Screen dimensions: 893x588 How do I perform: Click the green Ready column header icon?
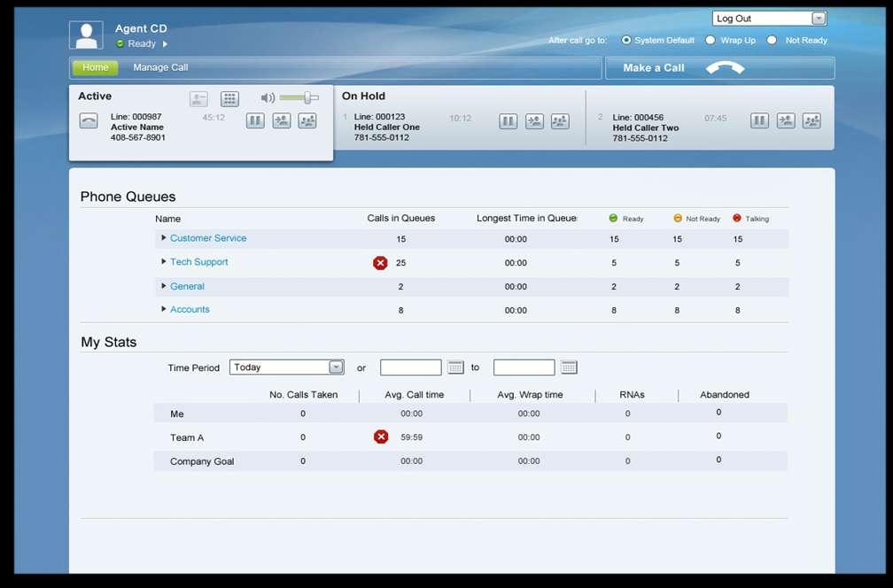613,218
